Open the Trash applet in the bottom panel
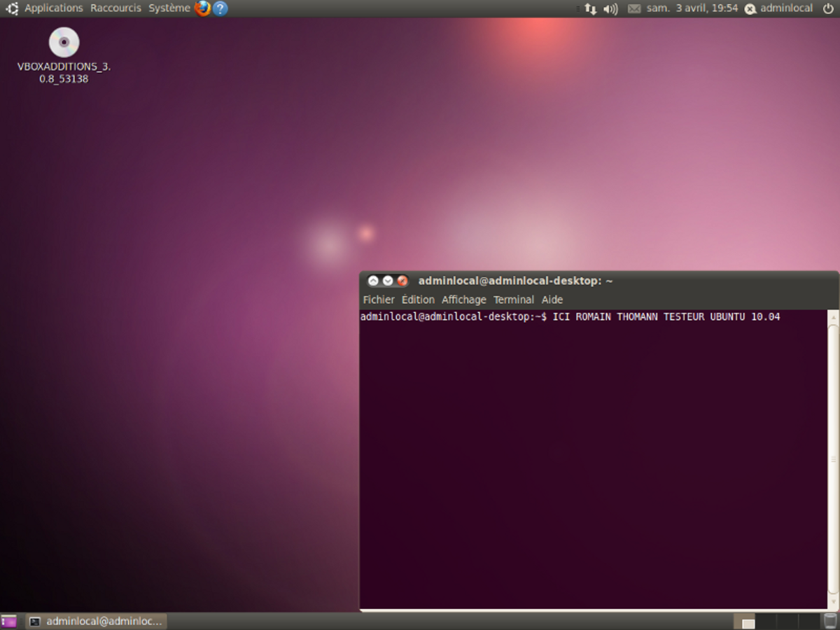840x630 pixels. pyautogui.click(x=830, y=621)
